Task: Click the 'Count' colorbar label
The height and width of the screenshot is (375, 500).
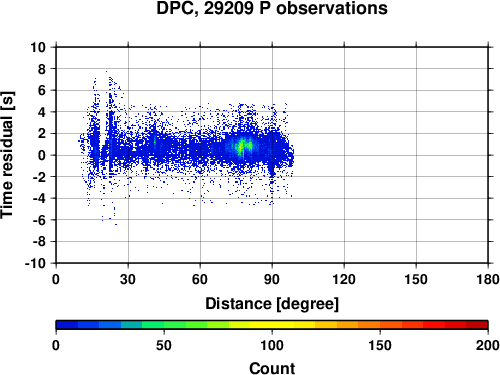Action: tap(272, 368)
